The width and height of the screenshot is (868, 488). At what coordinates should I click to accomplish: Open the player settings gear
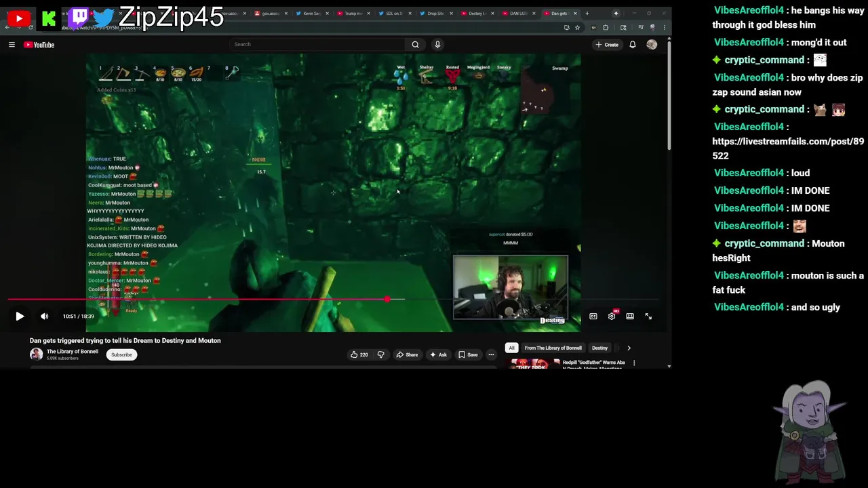coord(612,317)
